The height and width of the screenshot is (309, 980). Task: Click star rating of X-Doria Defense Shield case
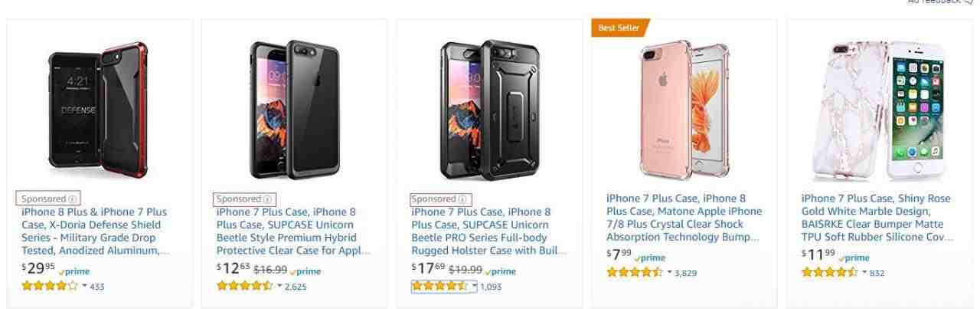[50, 286]
